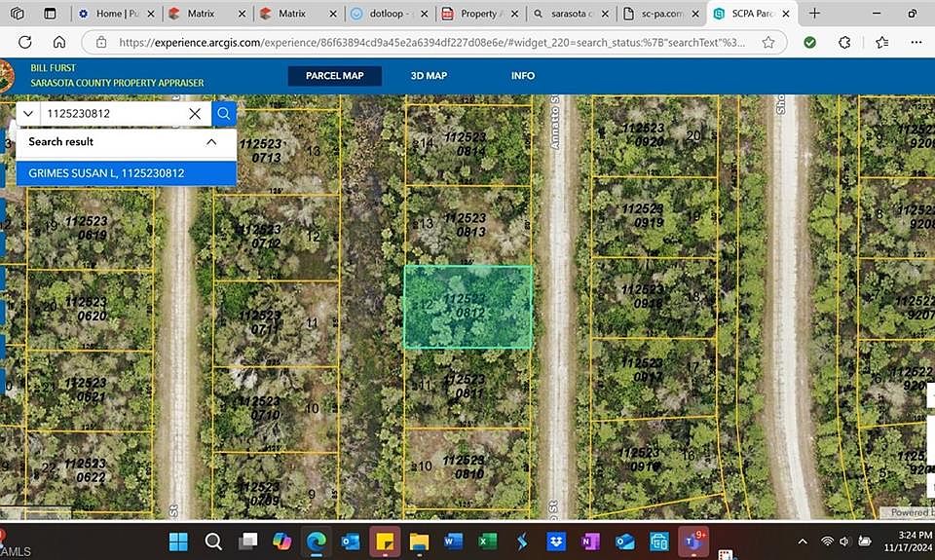Clear the parcel search text with the X
The image size is (935, 560).
click(195, 113)
